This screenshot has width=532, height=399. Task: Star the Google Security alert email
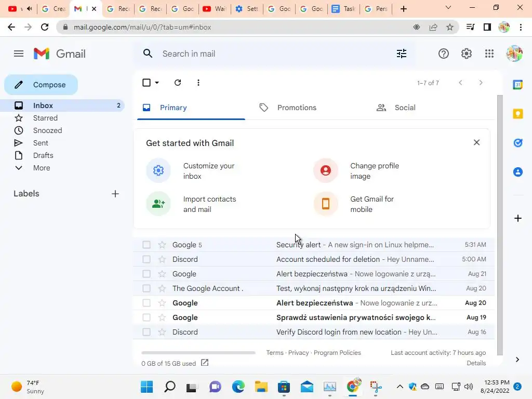coord(162,245)
